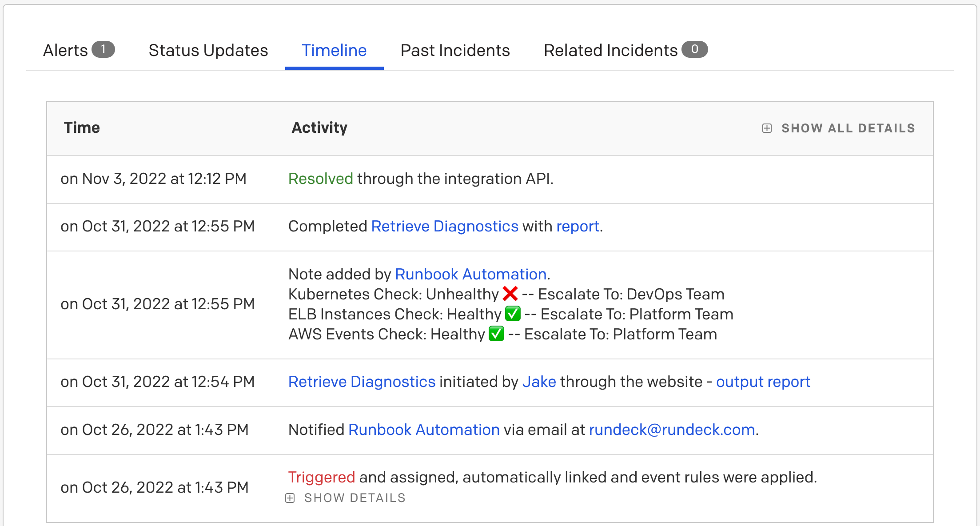
Task: Click the Runbook Automation link in the note
Action: (x=470, y=274)
